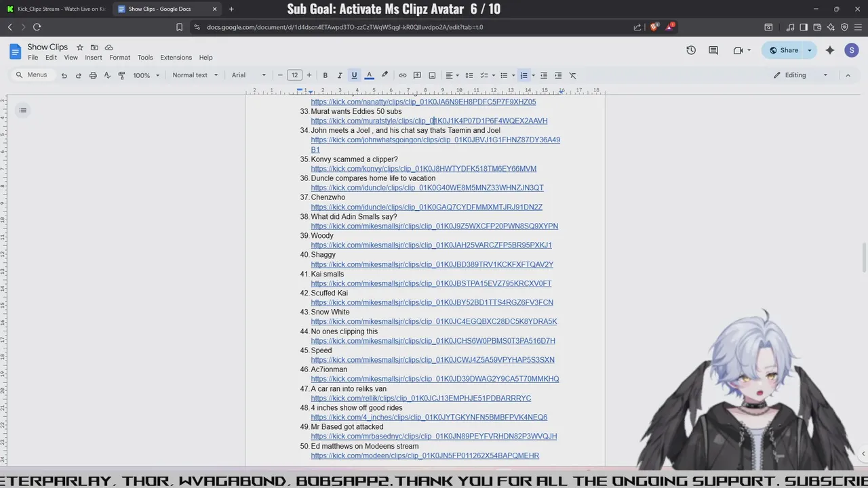
Task: Open Gemini sparkle assistant icon
Action: pos(830,50)
